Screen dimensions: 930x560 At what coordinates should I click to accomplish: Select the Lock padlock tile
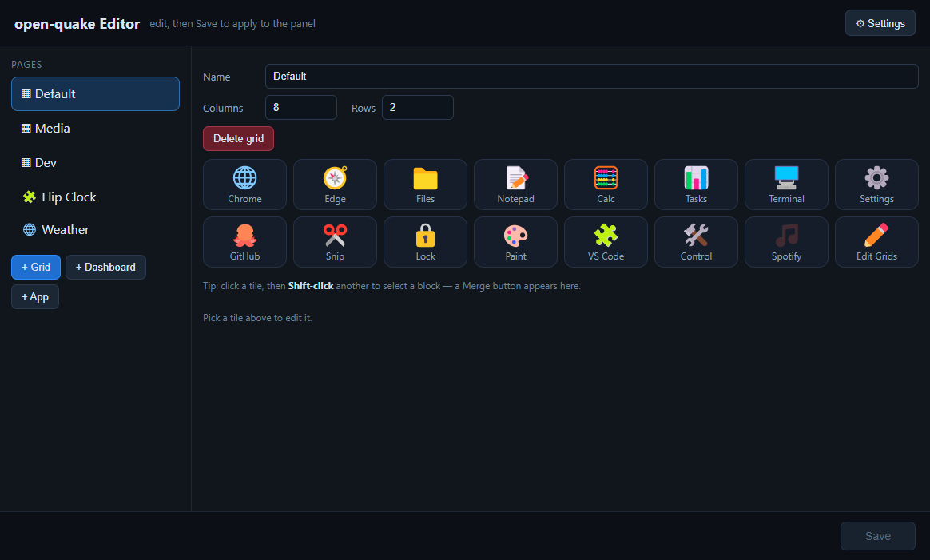(425, 242)
